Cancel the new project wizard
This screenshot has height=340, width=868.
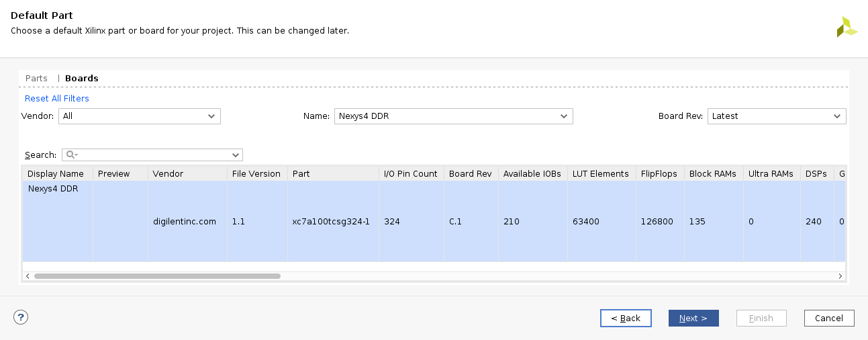pyautogui.click(x=829, y=318)
